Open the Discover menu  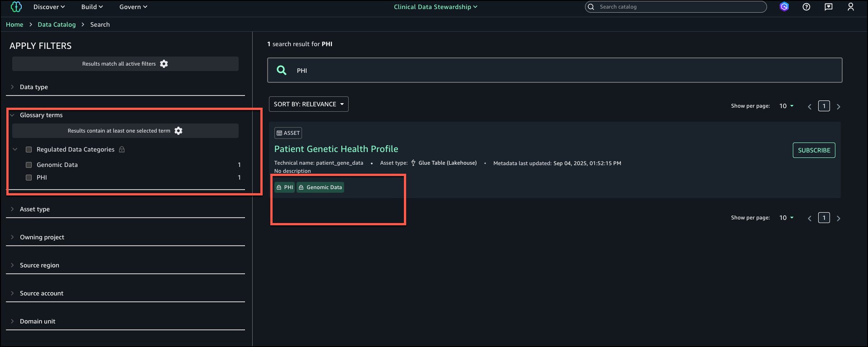(49, 7)
